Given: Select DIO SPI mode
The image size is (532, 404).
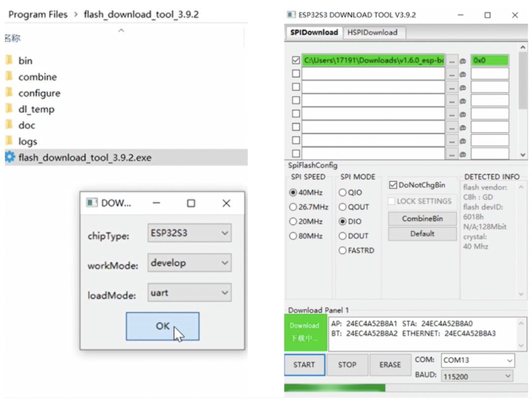Looking at the screenshot, I should [343, 221].
